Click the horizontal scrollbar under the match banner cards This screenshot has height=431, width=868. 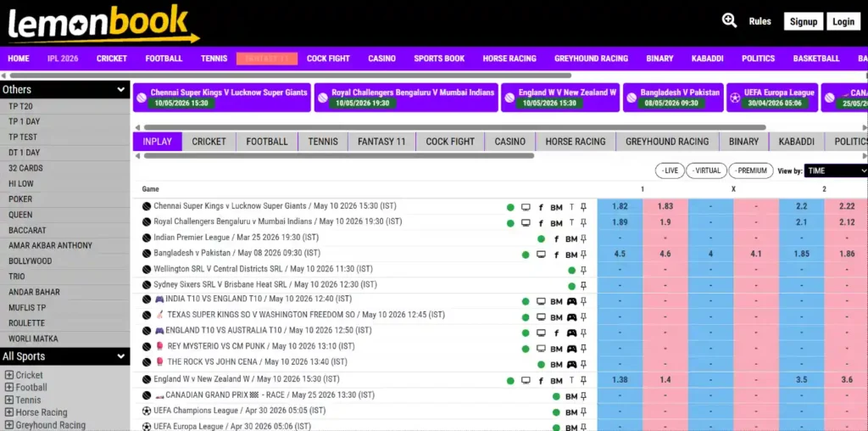tap(454, 127)
